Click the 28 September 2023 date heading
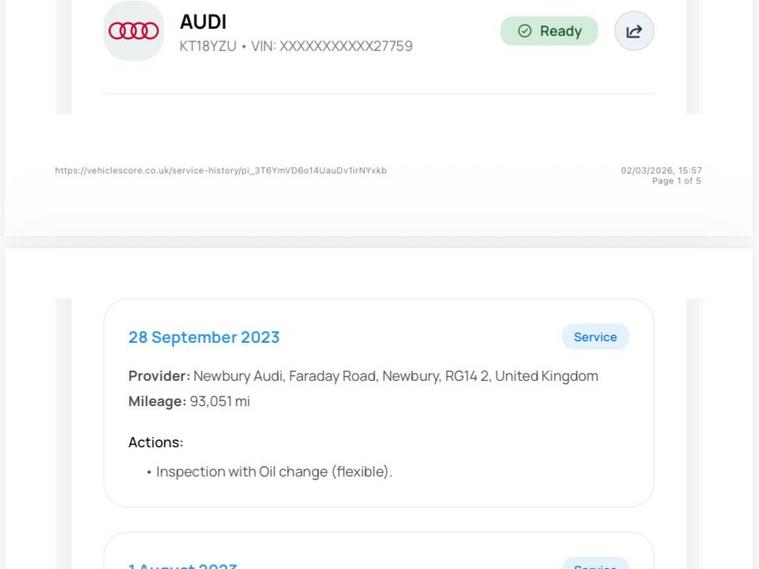 point(204,337)
